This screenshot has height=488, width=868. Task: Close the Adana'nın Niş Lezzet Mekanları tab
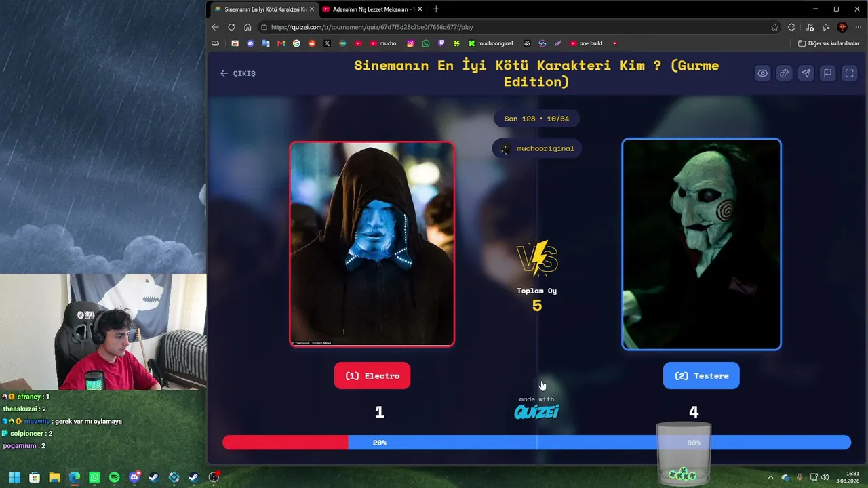[x=420, y=9]
